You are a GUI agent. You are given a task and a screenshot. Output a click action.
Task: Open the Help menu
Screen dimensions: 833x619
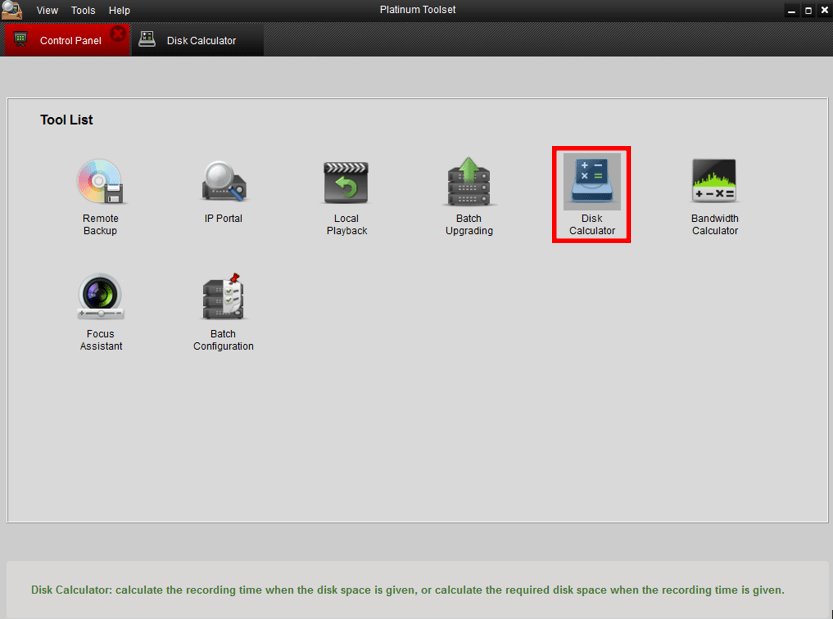pos(119,10)
